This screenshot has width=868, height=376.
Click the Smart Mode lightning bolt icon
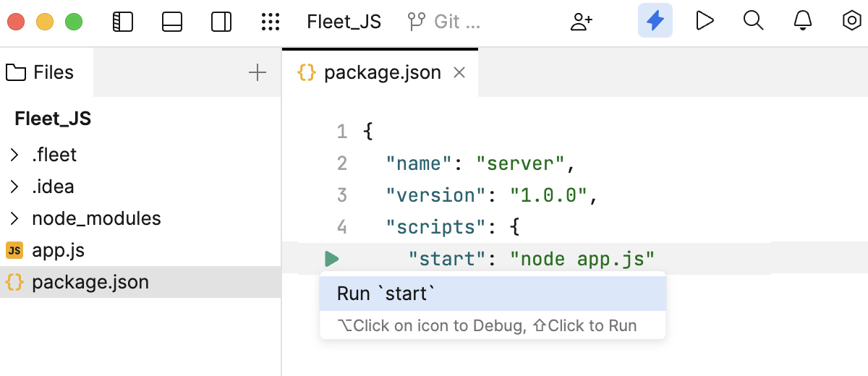[x=655, y=21]
